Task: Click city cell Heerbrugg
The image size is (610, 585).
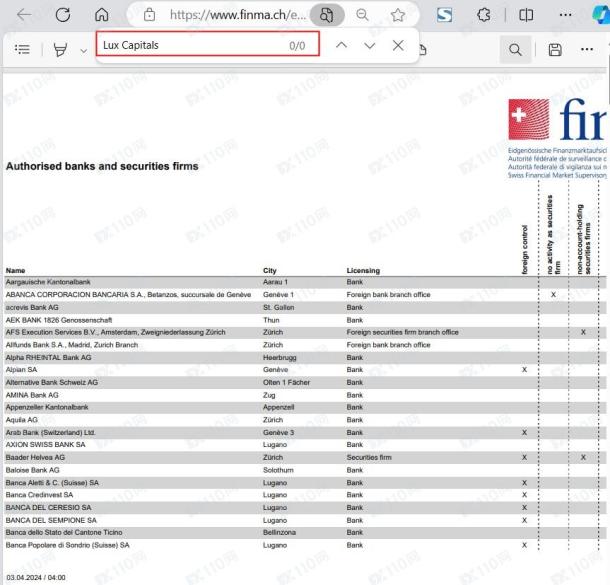Action: (x=279, y=357)
